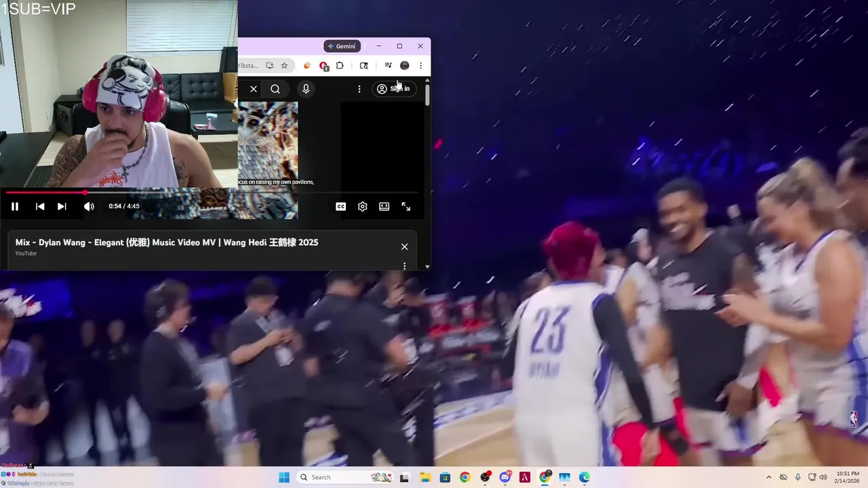Open the Windows Start menu
This screenshot has width=868, height=488.
pos(284,477)
